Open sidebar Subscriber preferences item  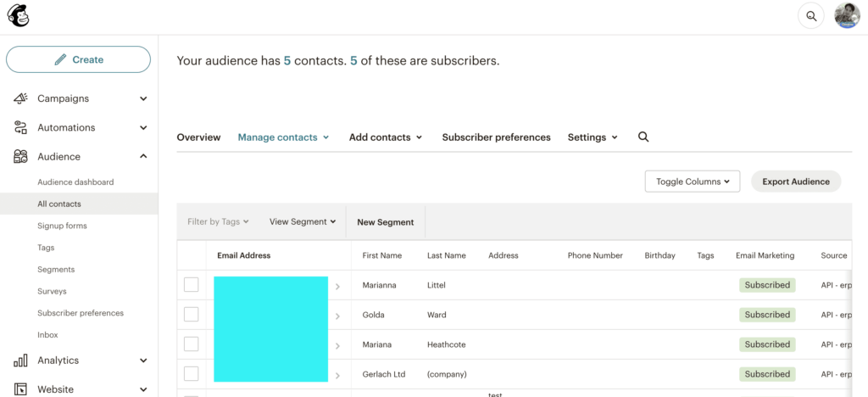(79, 313)
